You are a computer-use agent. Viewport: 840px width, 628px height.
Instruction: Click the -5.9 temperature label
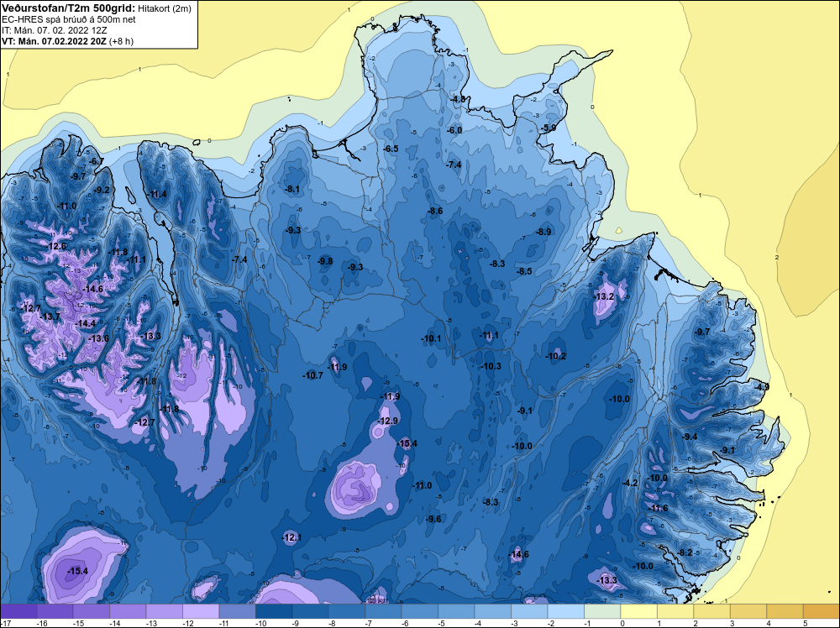[x=548, y=128]
